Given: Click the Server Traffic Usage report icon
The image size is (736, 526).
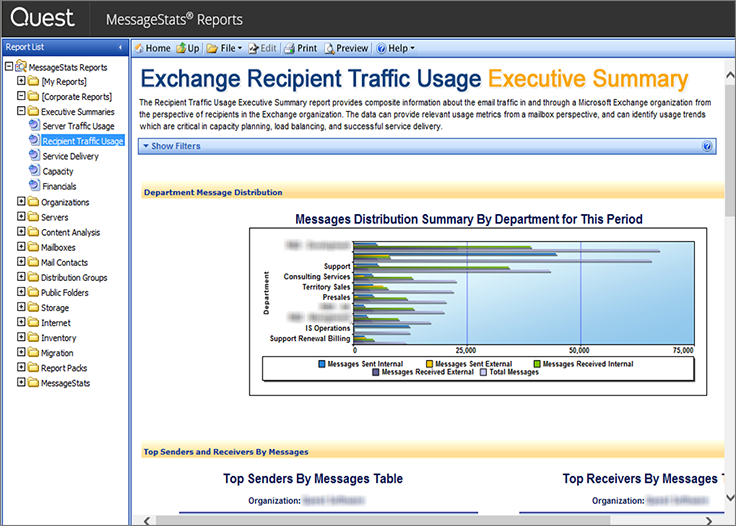Looking at the screenshot, I should pos(34,125).
